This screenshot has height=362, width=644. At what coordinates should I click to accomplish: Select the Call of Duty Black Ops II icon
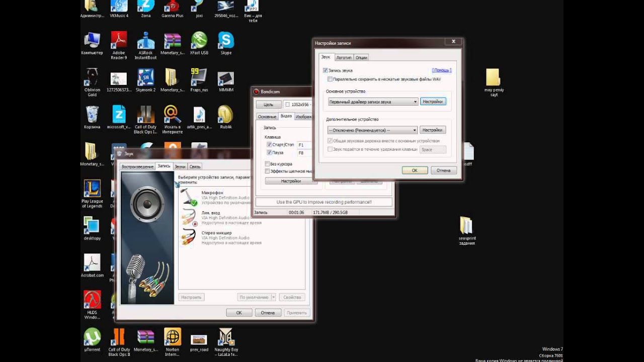pyautogui.click(x=119, y=342)
